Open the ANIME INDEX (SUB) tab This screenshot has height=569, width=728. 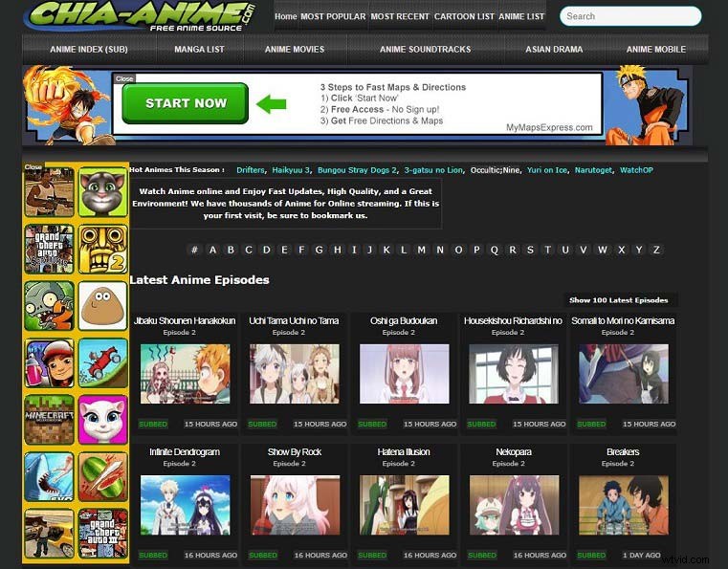[x=89, y=49]
